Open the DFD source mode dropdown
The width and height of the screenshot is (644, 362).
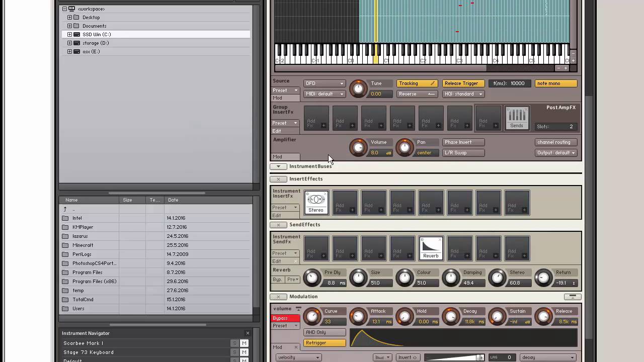[325, 83]
